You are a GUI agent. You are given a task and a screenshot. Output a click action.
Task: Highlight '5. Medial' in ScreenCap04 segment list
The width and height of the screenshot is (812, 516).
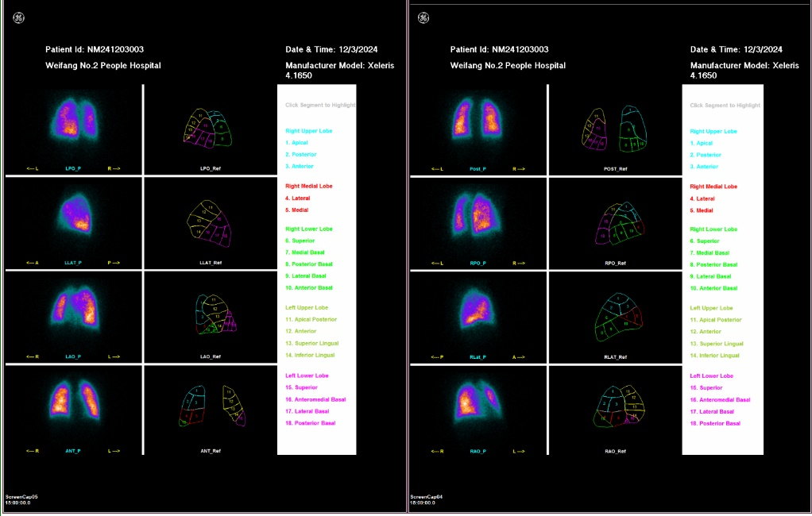pyautogui.click(x=702, y=210)
